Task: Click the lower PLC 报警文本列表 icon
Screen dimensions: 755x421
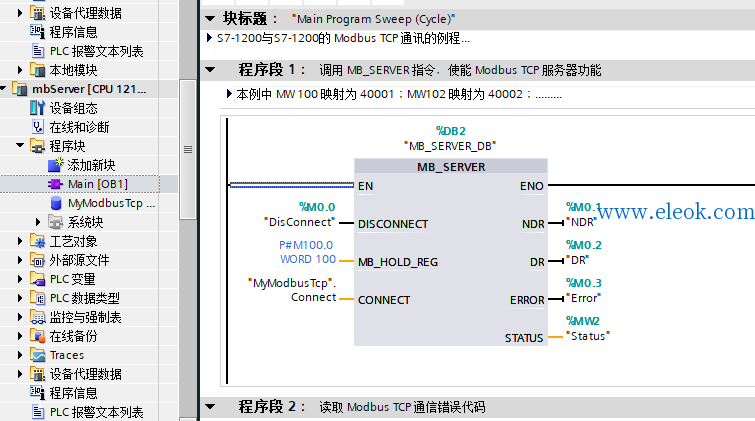Action: tap(38, 411)
